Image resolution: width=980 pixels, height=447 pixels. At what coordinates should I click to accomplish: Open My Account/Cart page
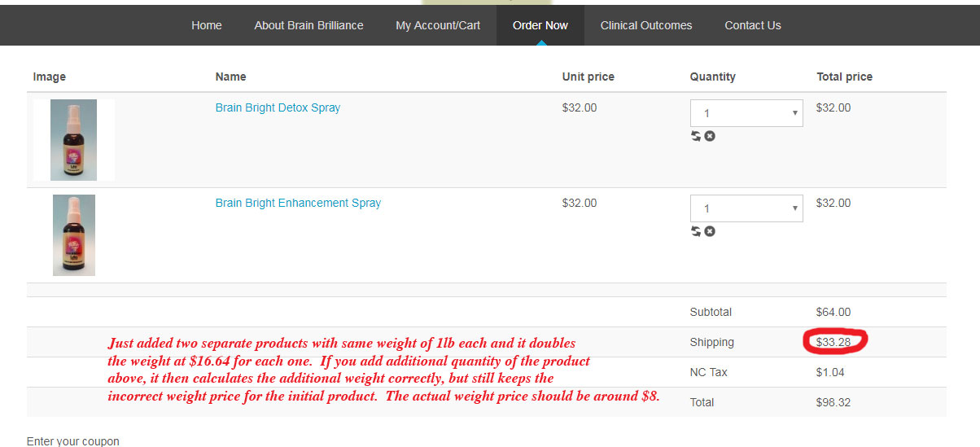click(438, 25)
